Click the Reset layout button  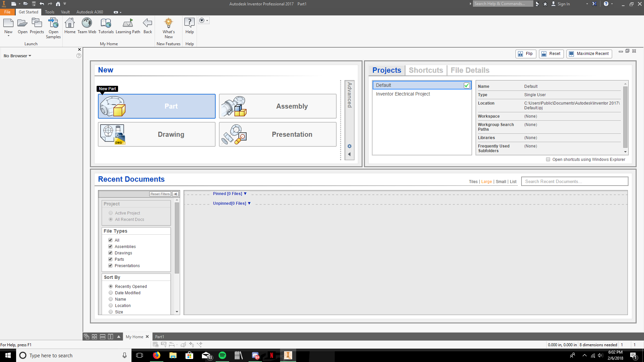[x=551, y=54]
